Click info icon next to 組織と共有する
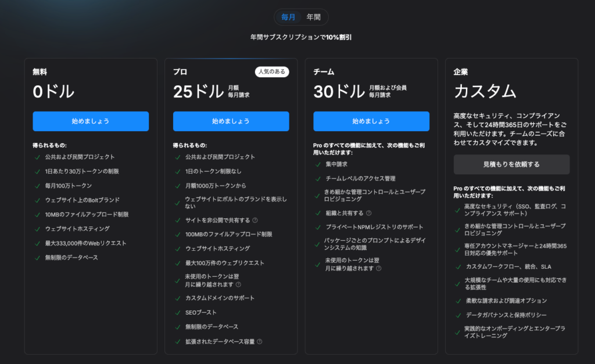 coord(369,213)
